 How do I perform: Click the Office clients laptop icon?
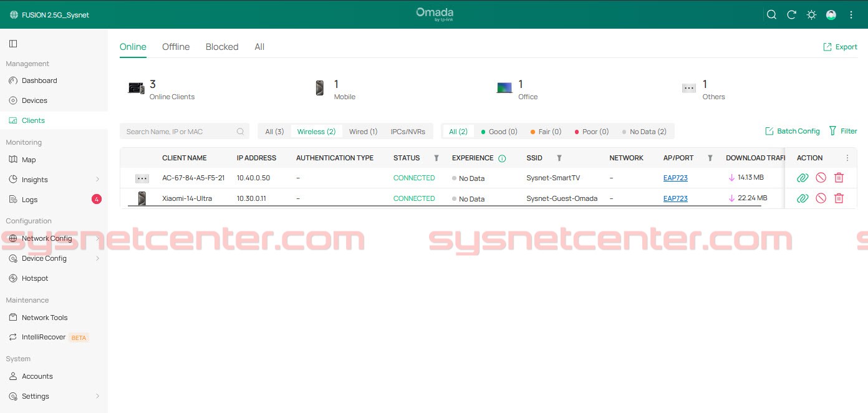pos(504,88)
